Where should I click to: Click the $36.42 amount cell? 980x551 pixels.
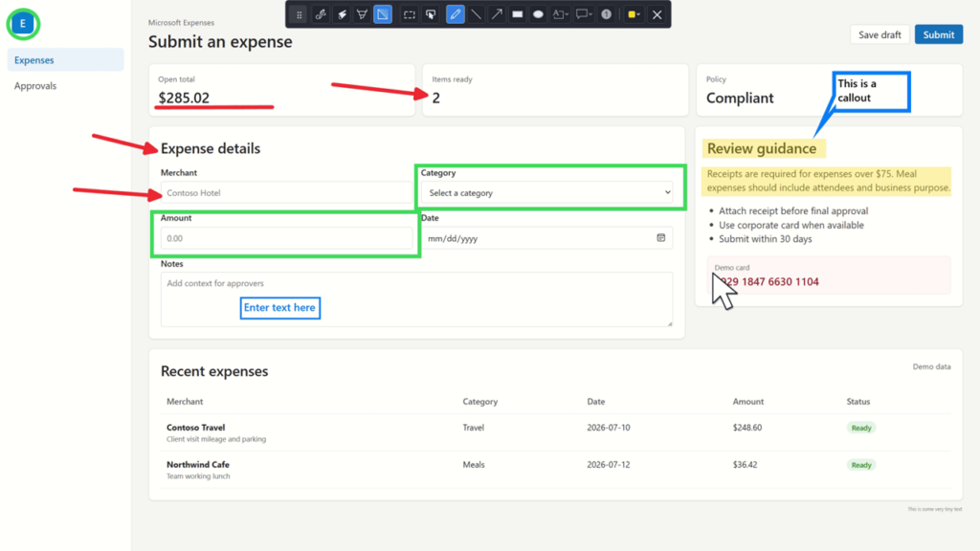click(745, 464)
